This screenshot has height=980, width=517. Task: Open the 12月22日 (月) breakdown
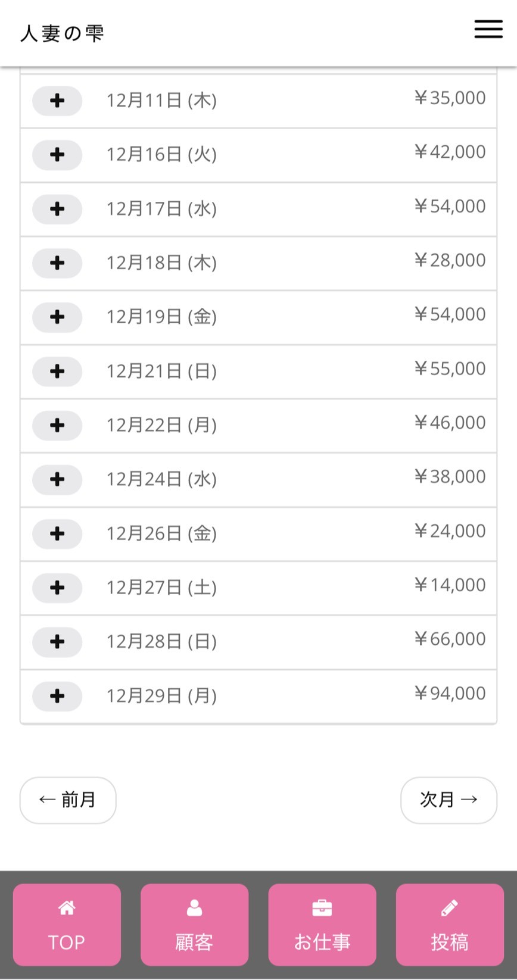pyautogui.click(x=57, y=425)
